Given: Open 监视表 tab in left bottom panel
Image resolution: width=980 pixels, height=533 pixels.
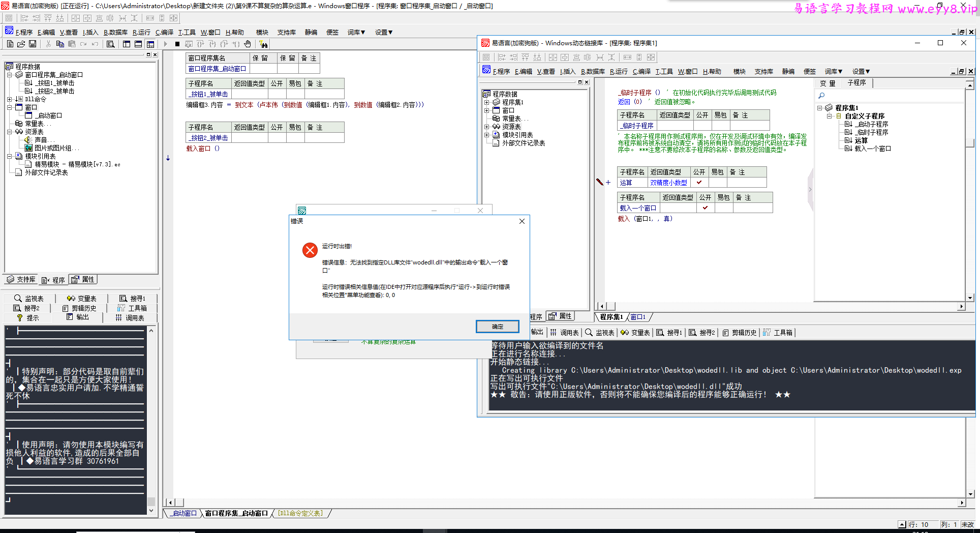Looking at the screenshot, I should pos(29,299).
